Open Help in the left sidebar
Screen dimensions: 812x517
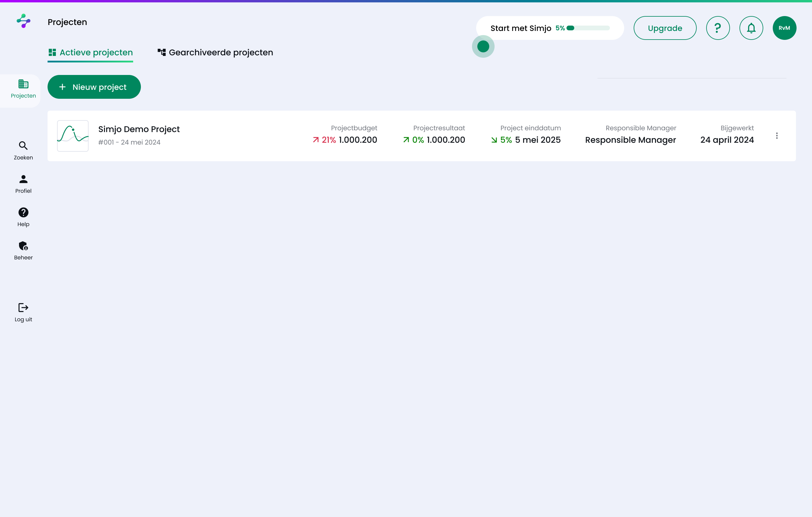pyautogui.click(x=23, y=217)
